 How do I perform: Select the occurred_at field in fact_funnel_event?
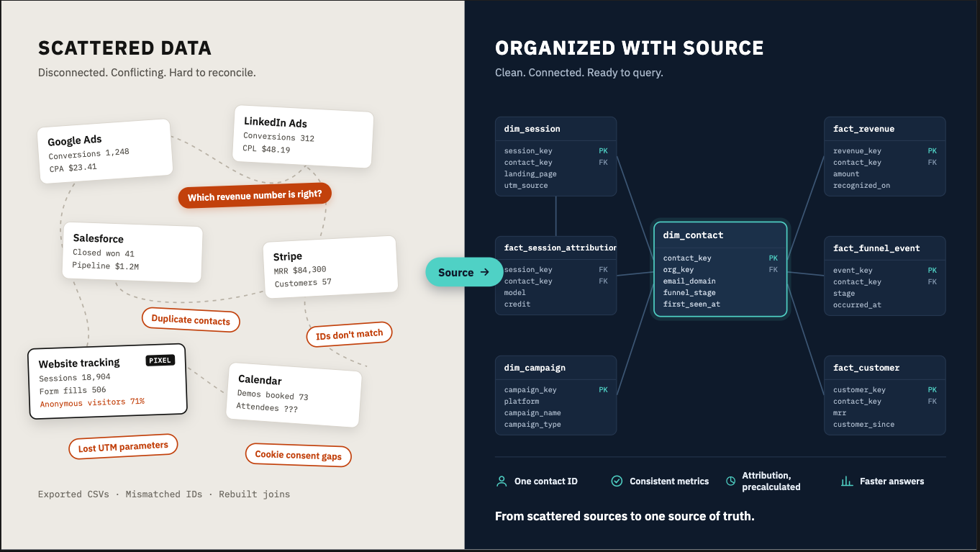[x=857, y=305]
